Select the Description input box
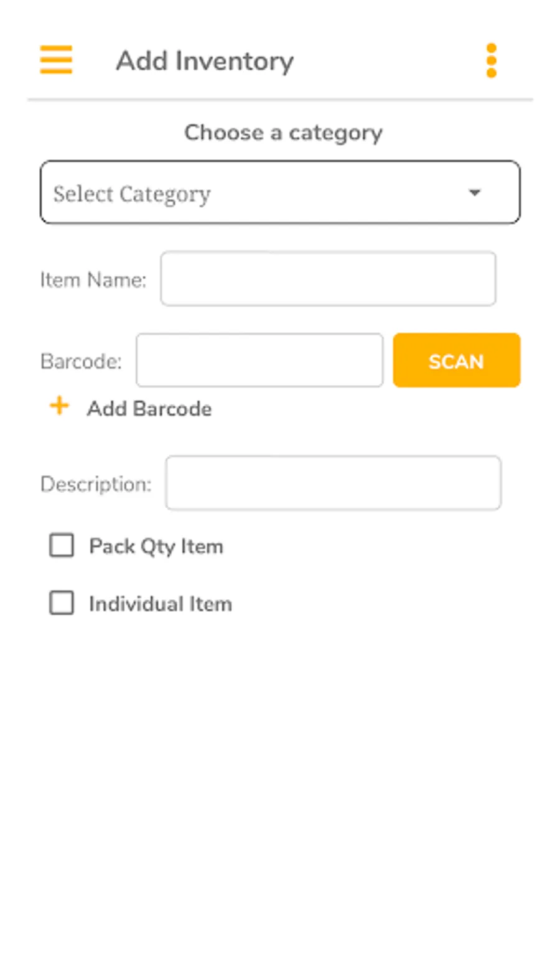The width and height of the screenshot is (560, 962). [x=333, y=483]
